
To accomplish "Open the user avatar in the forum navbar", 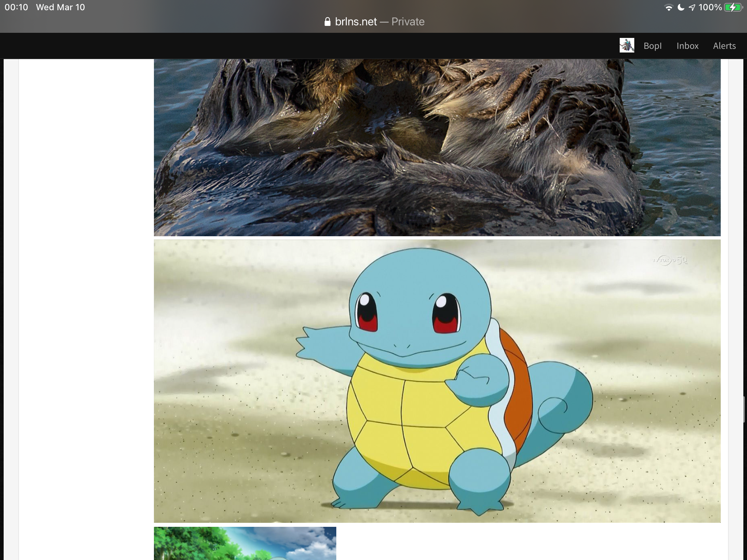I will pos(627,46).
